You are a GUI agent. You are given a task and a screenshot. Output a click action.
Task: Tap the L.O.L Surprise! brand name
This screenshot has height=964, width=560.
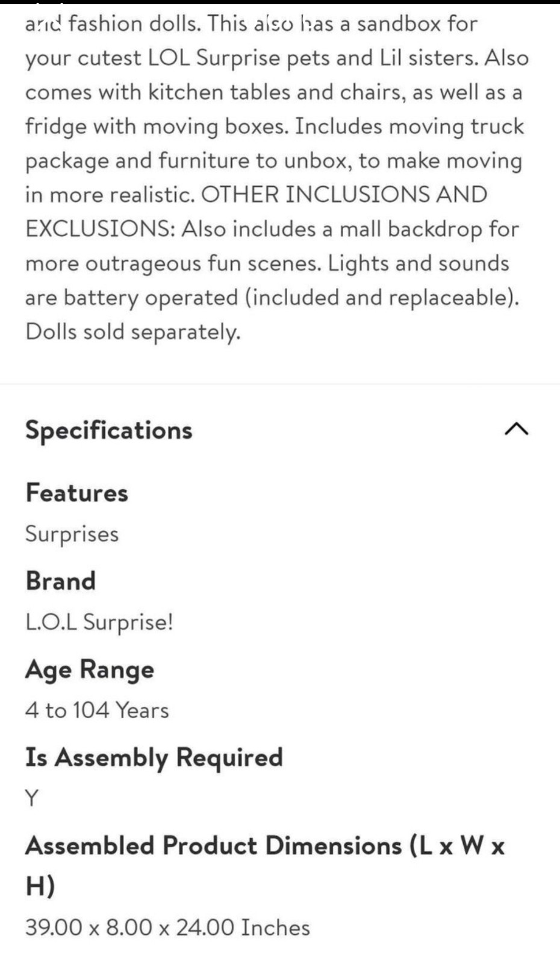[x=99, y=622]
